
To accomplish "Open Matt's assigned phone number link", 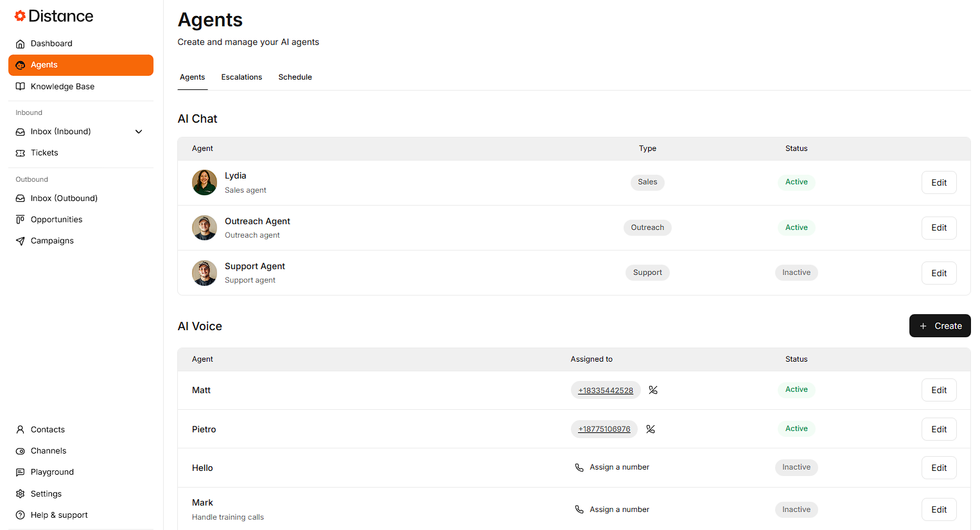I will tap(606, 391).
